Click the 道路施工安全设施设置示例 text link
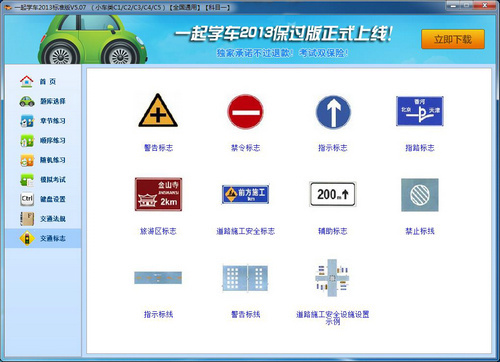 coord(333,318)
